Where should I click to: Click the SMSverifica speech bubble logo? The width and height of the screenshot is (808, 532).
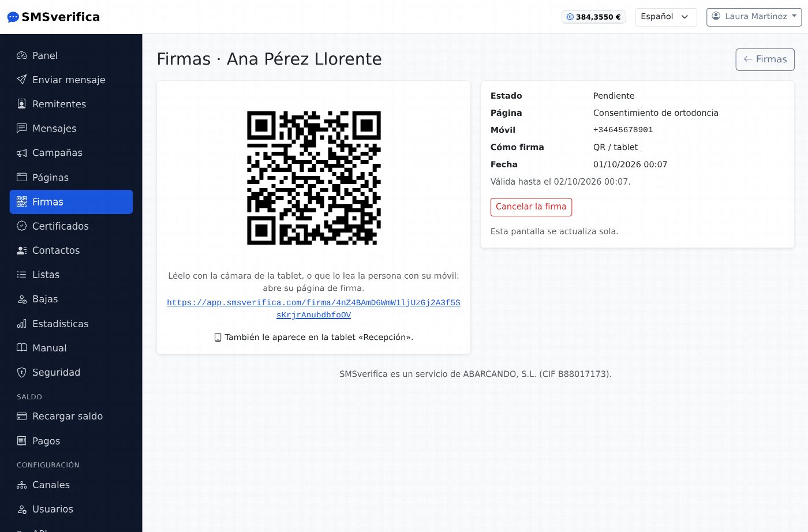13,17
